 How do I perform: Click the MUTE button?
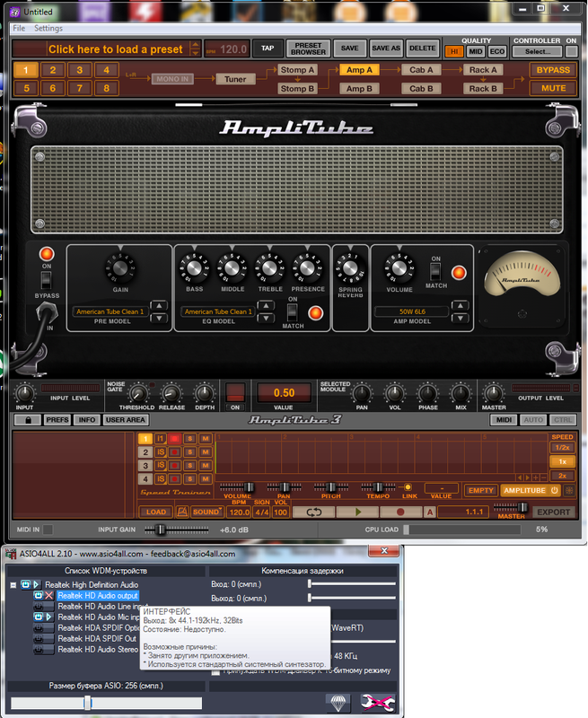553,88
